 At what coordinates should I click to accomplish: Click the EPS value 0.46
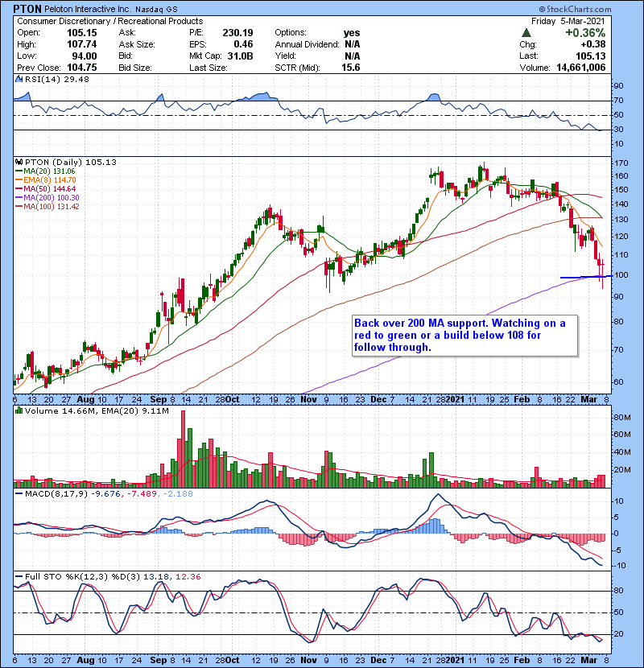(x=243, y=44)
